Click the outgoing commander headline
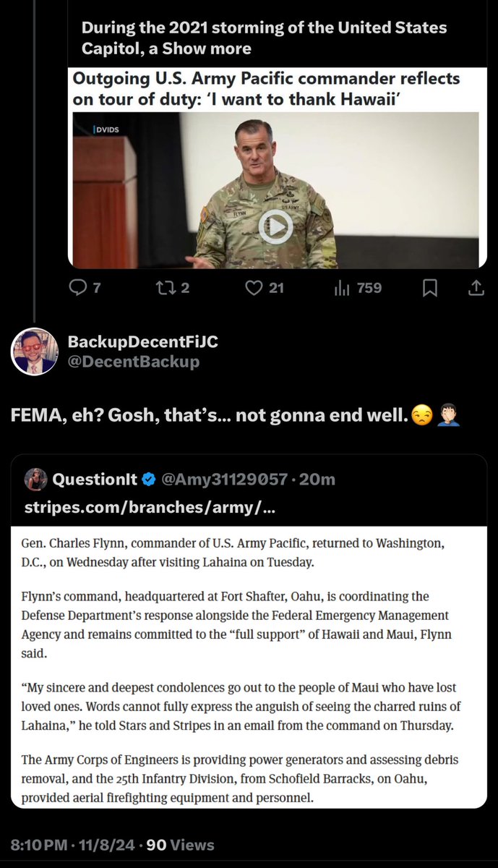Image resolution: width=498 pixels, height=868 pixels. tap(266, 89)
